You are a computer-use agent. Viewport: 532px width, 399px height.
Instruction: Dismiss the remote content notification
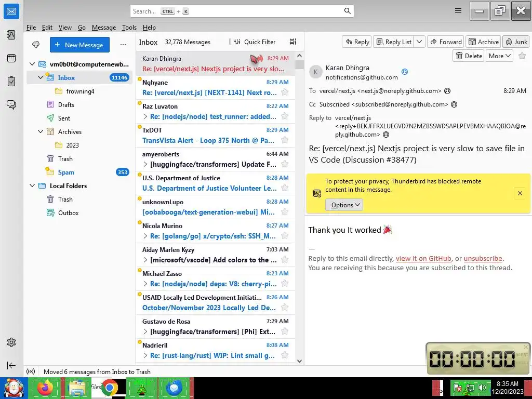click(520, 193)
